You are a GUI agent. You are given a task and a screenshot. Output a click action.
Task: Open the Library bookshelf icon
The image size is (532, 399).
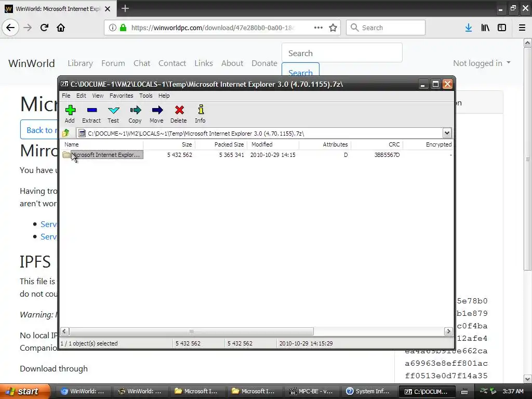(x=485, y=28)
